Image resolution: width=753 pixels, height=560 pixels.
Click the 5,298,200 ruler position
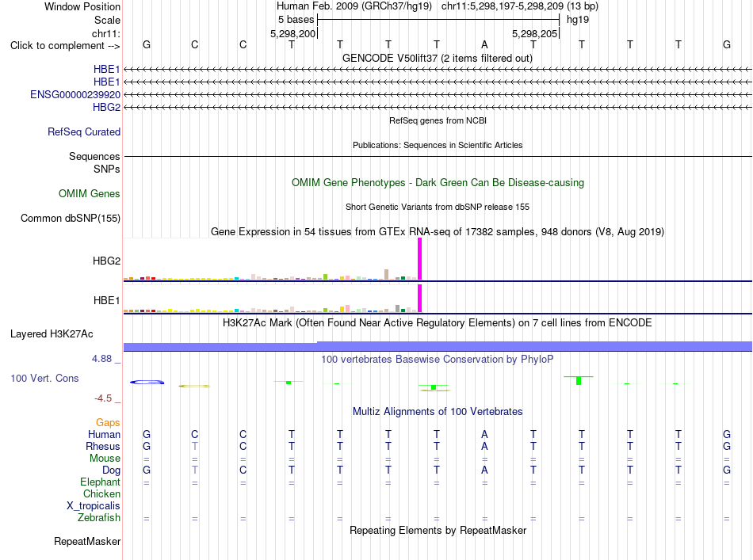click(293, 33)
